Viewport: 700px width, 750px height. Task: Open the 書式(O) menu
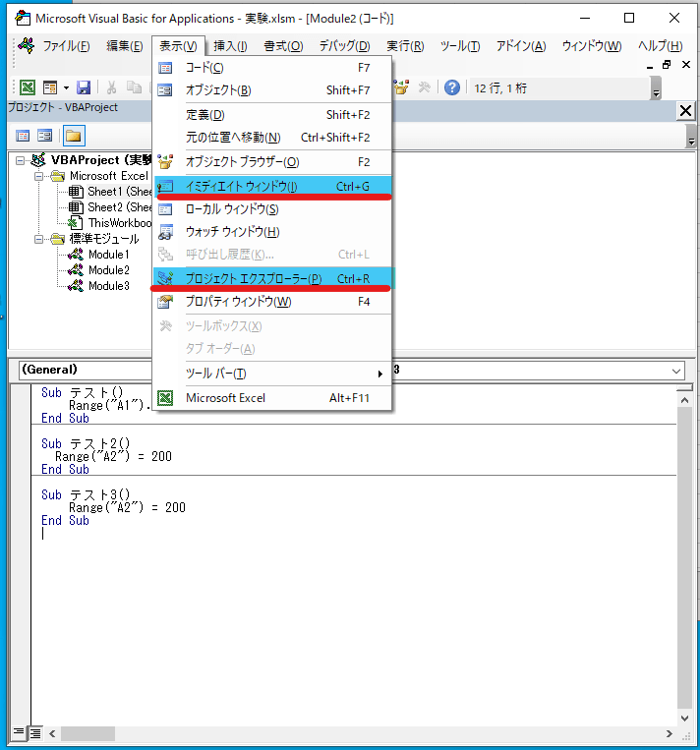[283, 46]
